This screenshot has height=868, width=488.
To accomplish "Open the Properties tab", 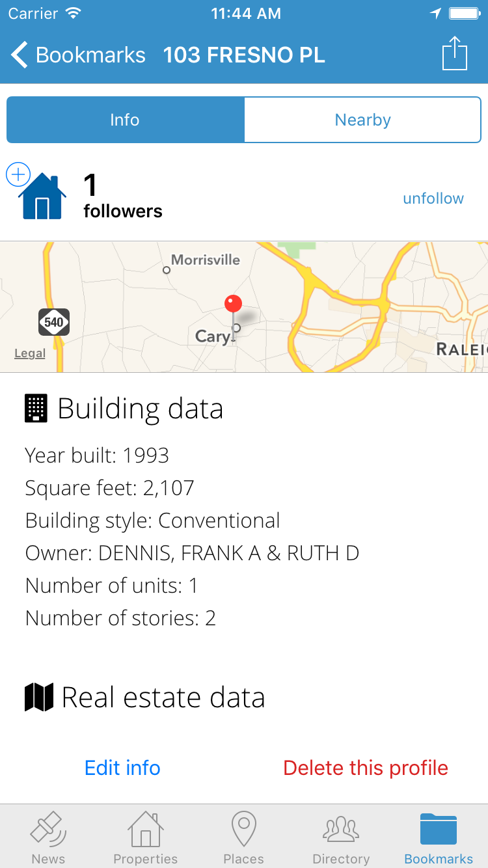I will click(146, 838).
